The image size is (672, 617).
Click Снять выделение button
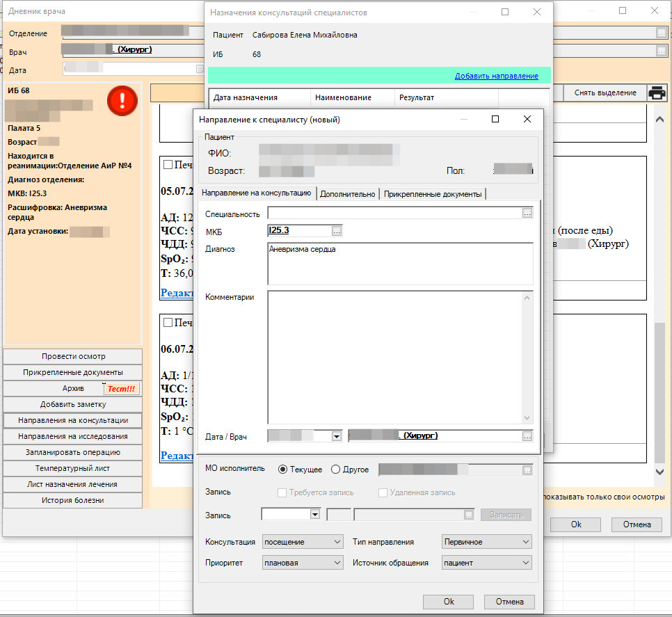pyautogui.click(x=605, y=93)
